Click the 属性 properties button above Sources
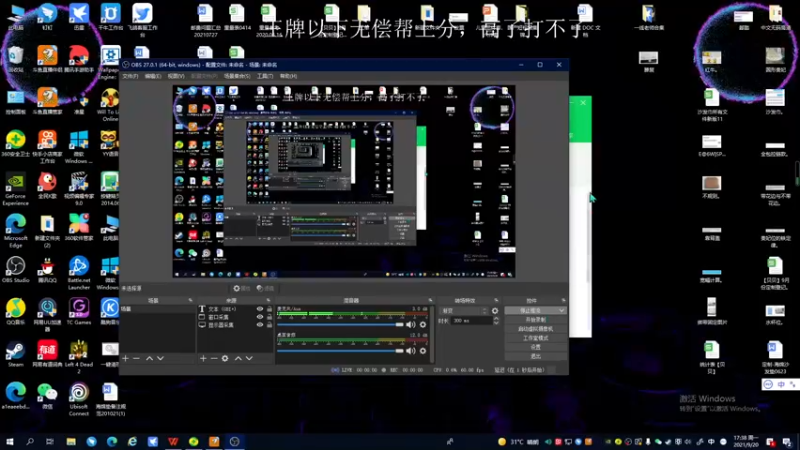 click(x=242, y=289)
